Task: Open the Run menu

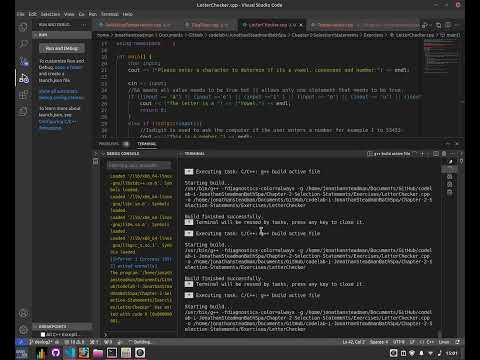Action: tap(92, 14)
